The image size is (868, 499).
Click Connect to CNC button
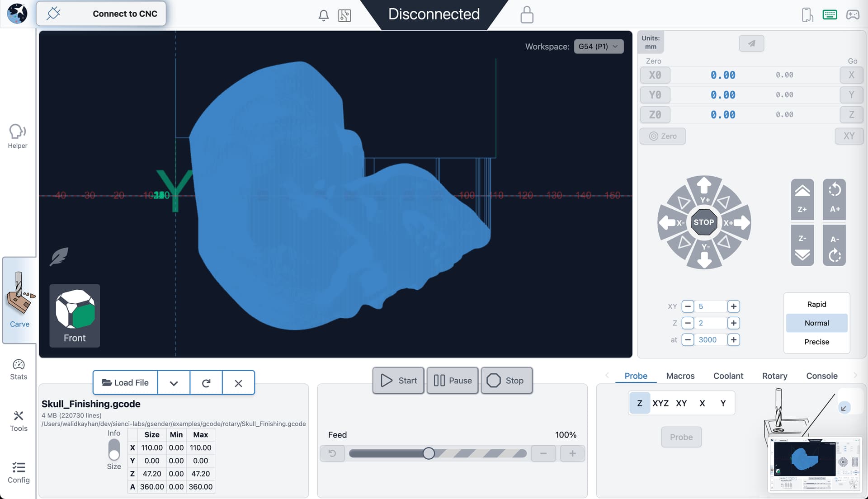(x=101, y=14)
